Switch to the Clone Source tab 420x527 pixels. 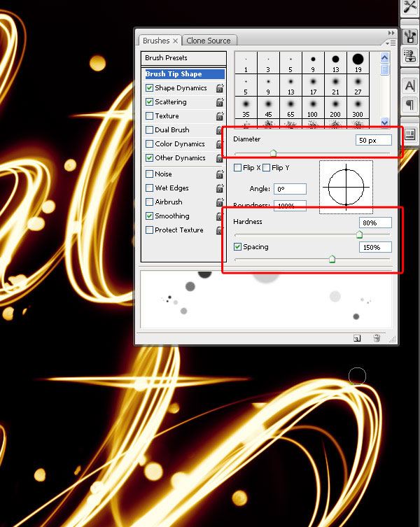coord(209,41)
